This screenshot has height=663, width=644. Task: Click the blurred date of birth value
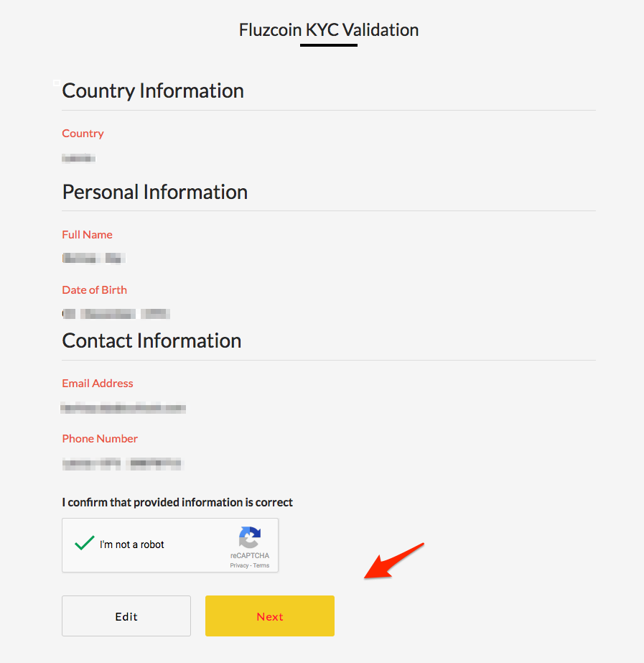coord(116,313)
